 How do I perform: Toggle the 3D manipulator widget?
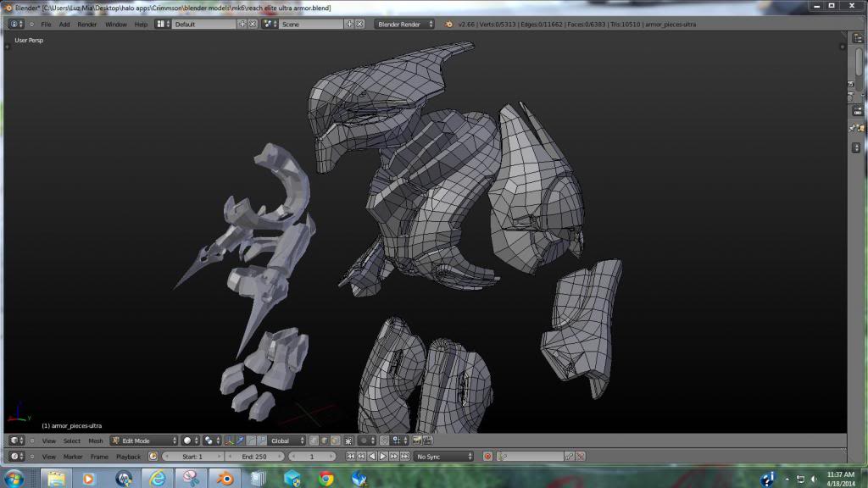[229, 441]
